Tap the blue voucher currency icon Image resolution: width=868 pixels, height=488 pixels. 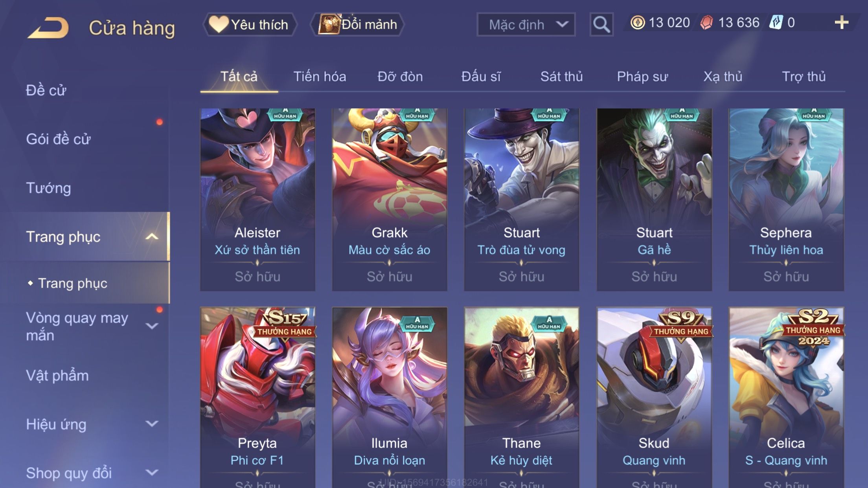776,22
